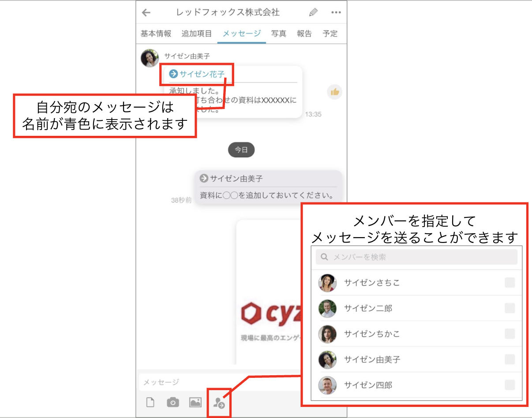Click arrow icon in the grey サイゼン由美子 bubble
Screen dimensions: 532x418
(203, 179)
